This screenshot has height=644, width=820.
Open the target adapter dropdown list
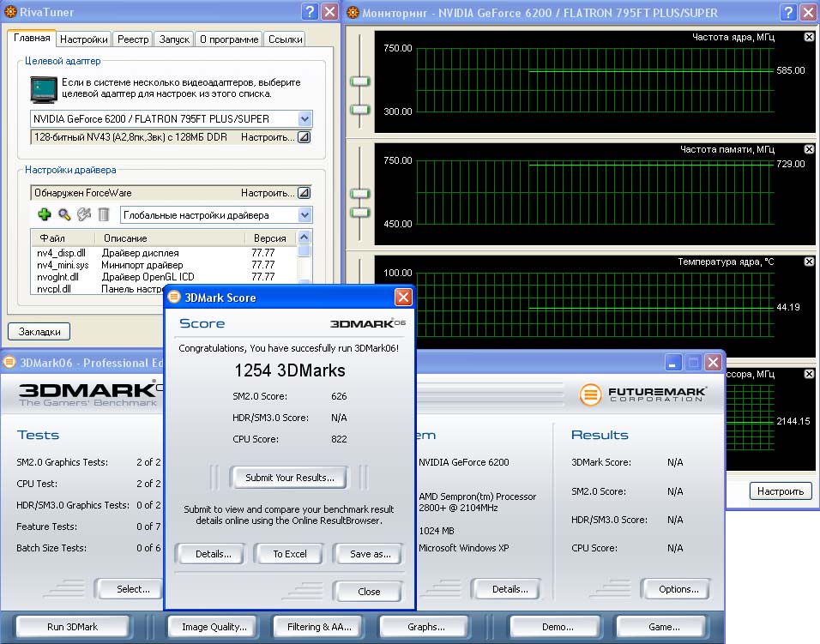coord(304,118)
